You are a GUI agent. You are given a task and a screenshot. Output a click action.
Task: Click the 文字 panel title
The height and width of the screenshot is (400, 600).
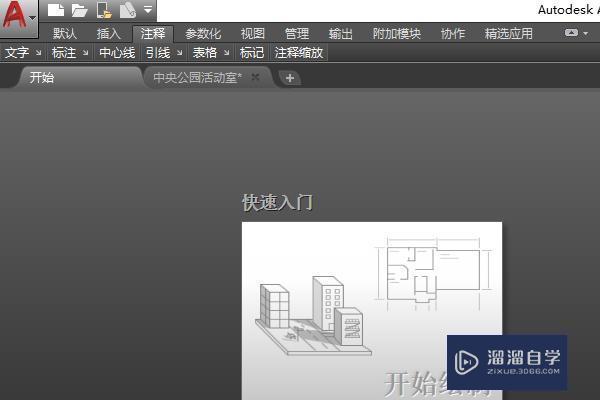pyautogui.click(x=17, y=53)
